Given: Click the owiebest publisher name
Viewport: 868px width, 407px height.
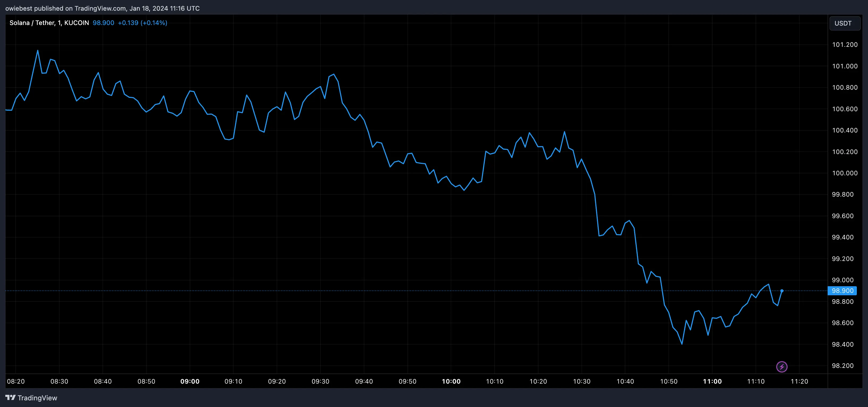Looking at the screenshot, I should (20, 9).
